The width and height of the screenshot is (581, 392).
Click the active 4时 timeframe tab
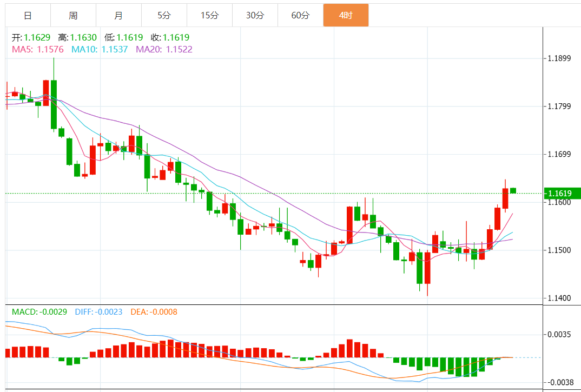pos(346,15)
